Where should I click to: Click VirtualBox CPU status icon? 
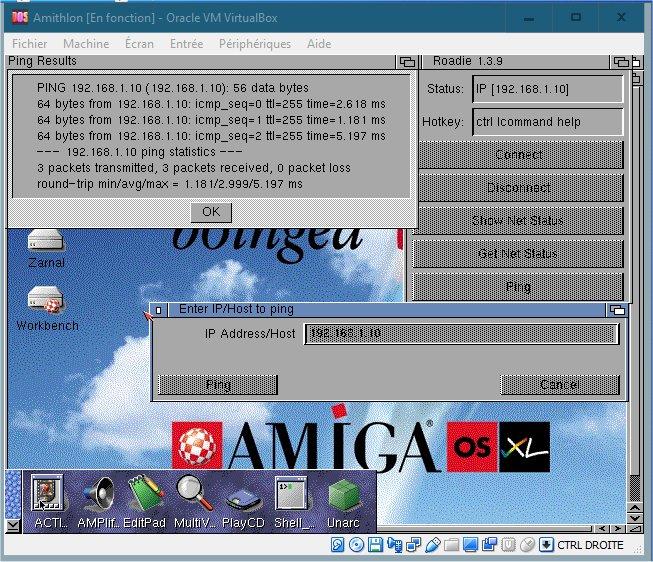coord(508,545)
